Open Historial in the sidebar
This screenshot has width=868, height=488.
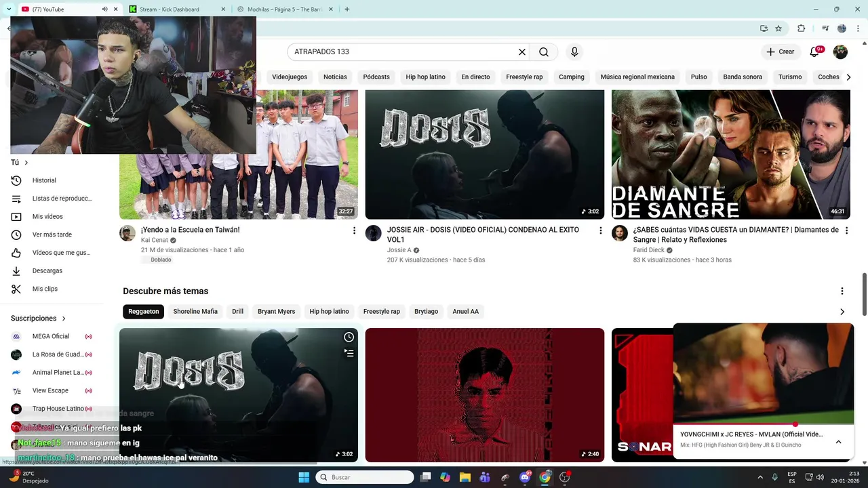(51, 180)
